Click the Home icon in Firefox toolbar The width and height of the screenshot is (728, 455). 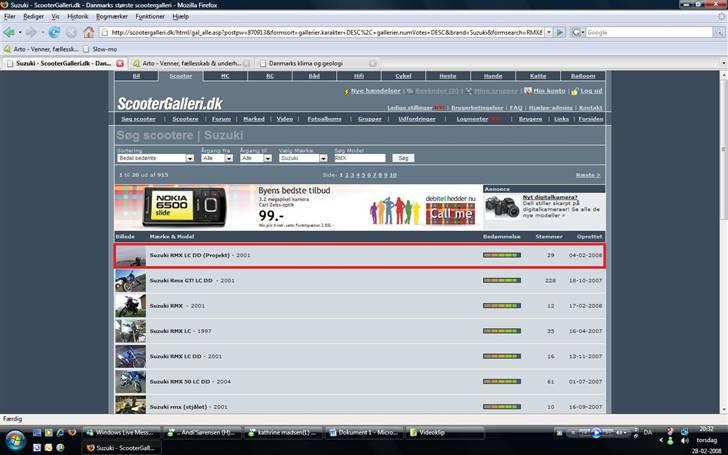point(88,32)
